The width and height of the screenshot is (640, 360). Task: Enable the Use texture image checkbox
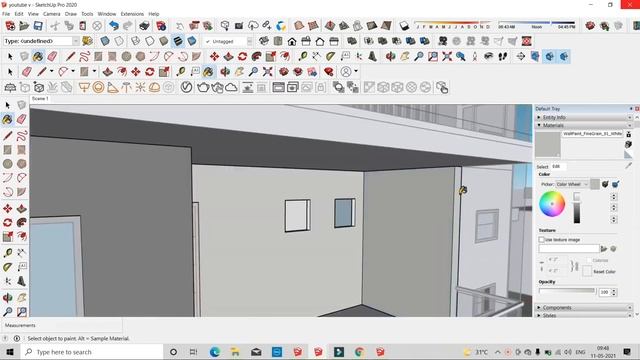[x=542, y=240]
